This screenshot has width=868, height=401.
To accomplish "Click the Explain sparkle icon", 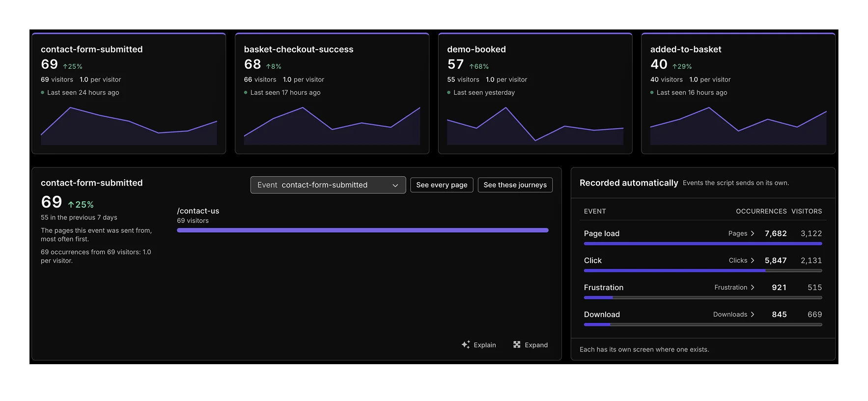I will tap(466, 345).
